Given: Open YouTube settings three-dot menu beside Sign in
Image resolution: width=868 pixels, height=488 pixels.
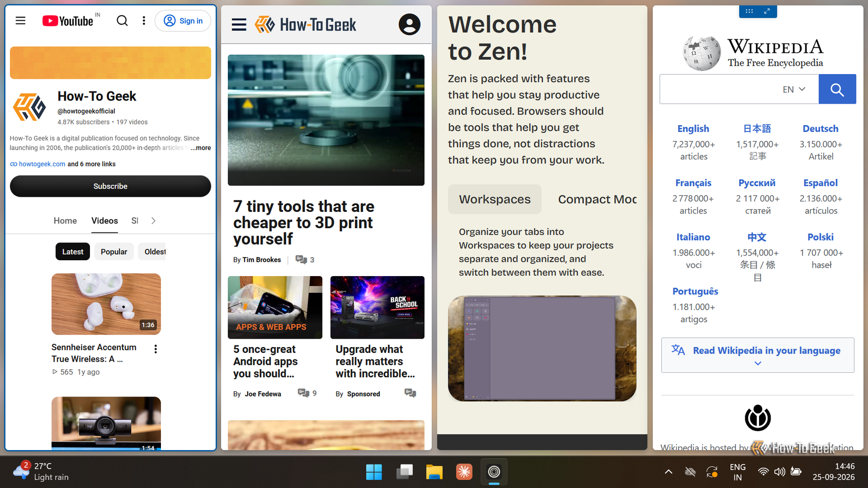Looking at the screenshot, I should (x=144, y=21).
